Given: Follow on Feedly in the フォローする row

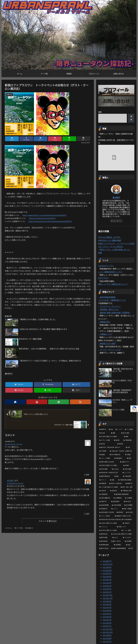Looking at the screenshot, I should (x=58, y=402).
